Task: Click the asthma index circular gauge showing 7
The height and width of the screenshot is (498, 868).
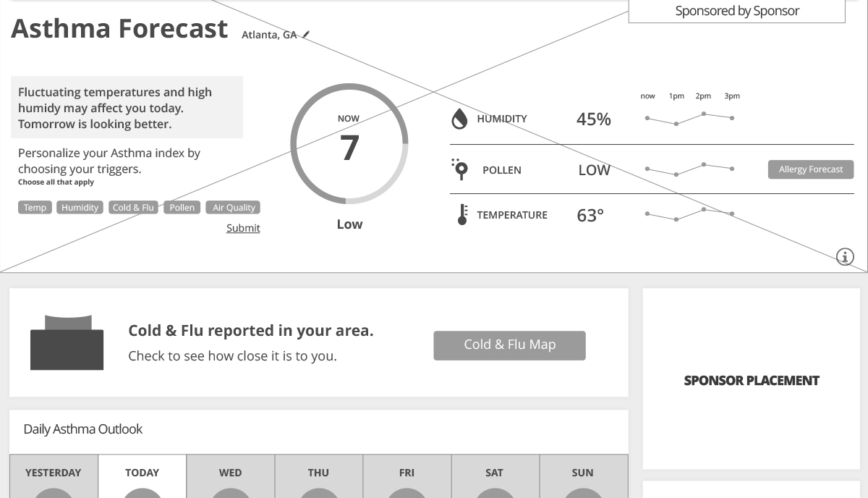Action: [x=349, y=144]
